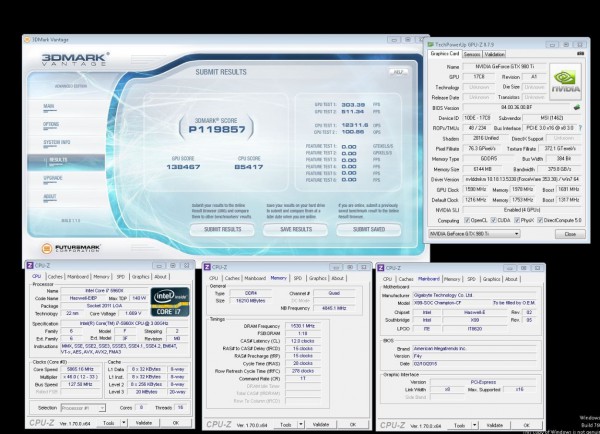The width and height of the screenshot is (600, 434).
Task: Click Validate in the CPU-Z Memory-tab window
Action: 321,424
